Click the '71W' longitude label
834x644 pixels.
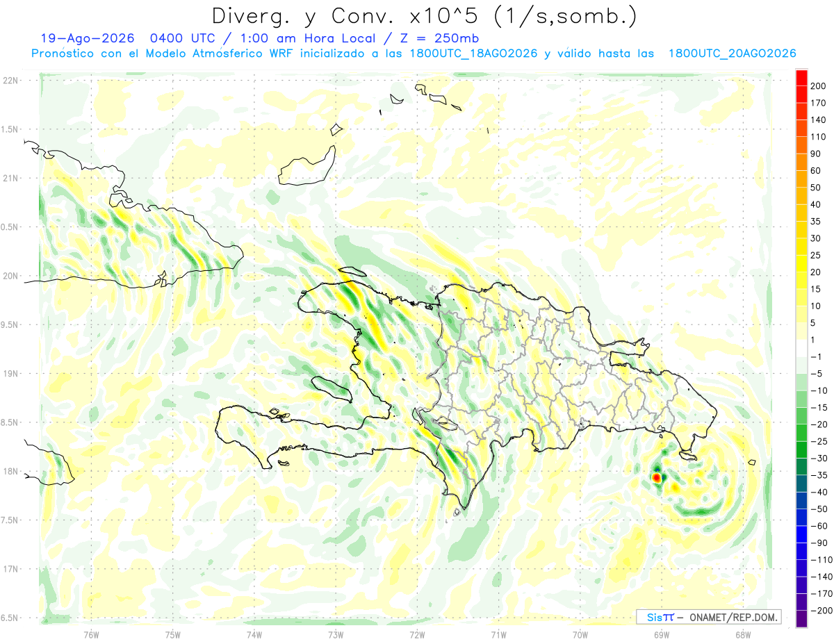click(498, 634)
